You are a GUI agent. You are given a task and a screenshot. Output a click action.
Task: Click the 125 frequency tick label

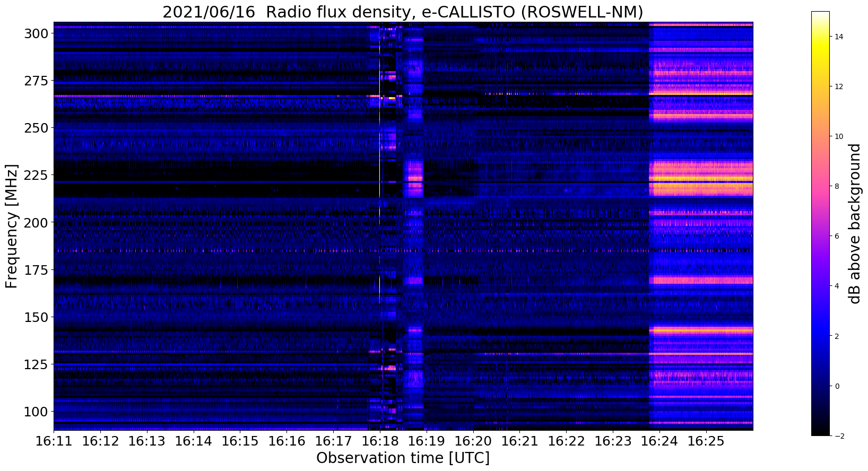tap(36, 364)
